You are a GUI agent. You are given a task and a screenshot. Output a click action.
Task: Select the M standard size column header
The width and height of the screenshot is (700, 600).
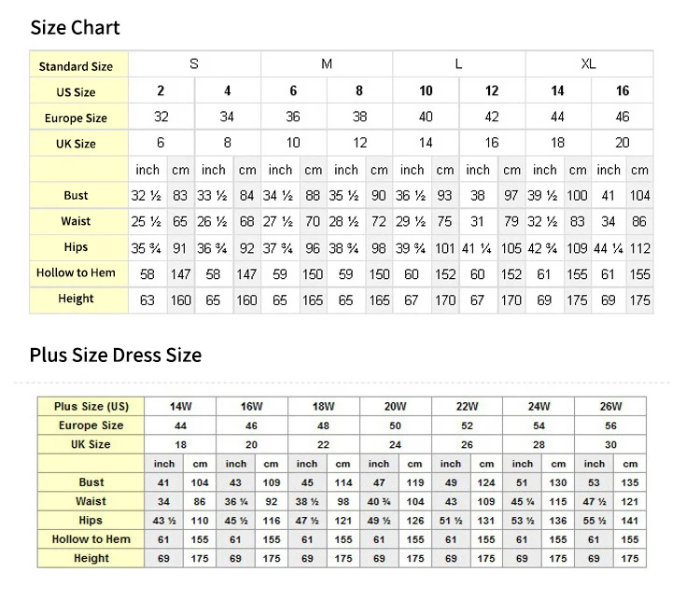click(327, 64)
